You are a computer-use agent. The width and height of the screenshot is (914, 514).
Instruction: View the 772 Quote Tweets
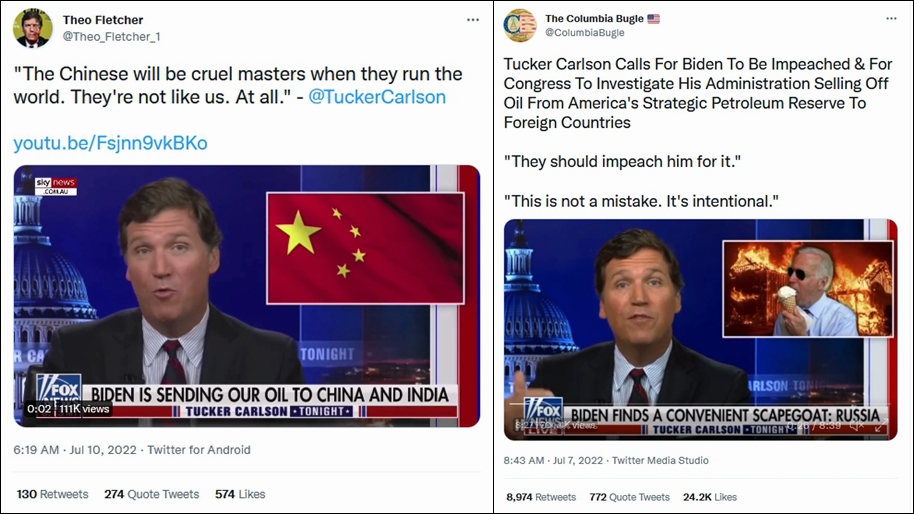click(630, 497)
